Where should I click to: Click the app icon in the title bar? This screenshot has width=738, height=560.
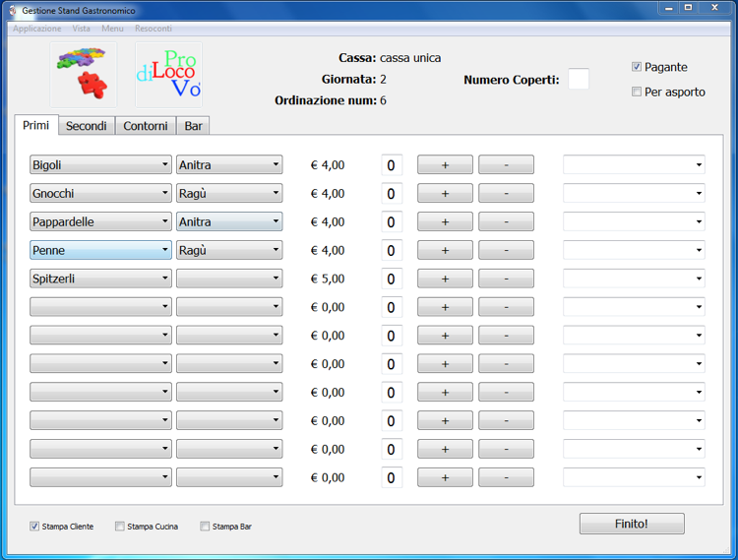click(13, 10)
